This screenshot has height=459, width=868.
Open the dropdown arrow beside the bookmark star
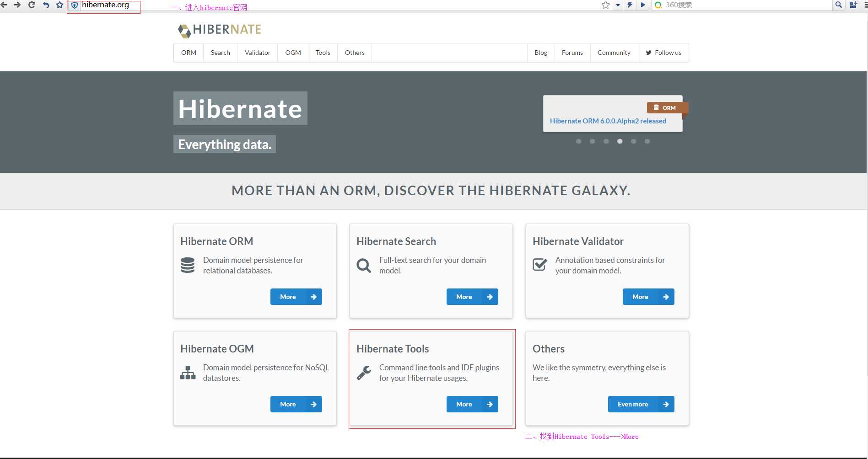(x=618, y=5)
